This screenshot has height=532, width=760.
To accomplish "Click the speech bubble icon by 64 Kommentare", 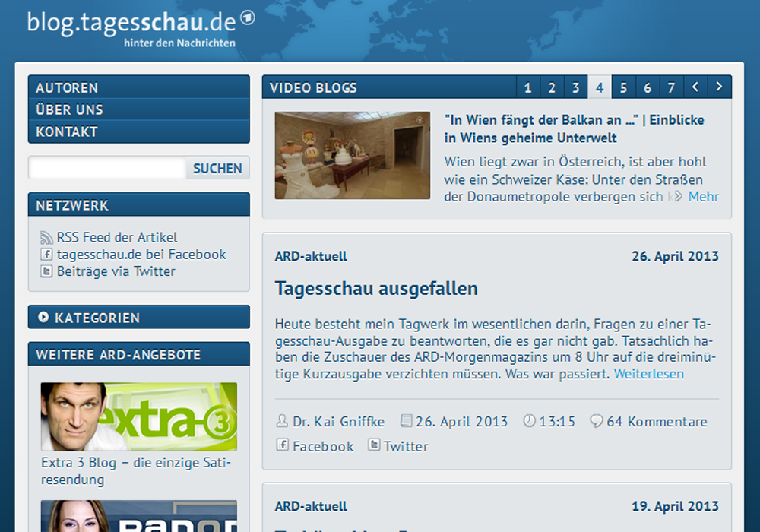I will 596,420.
